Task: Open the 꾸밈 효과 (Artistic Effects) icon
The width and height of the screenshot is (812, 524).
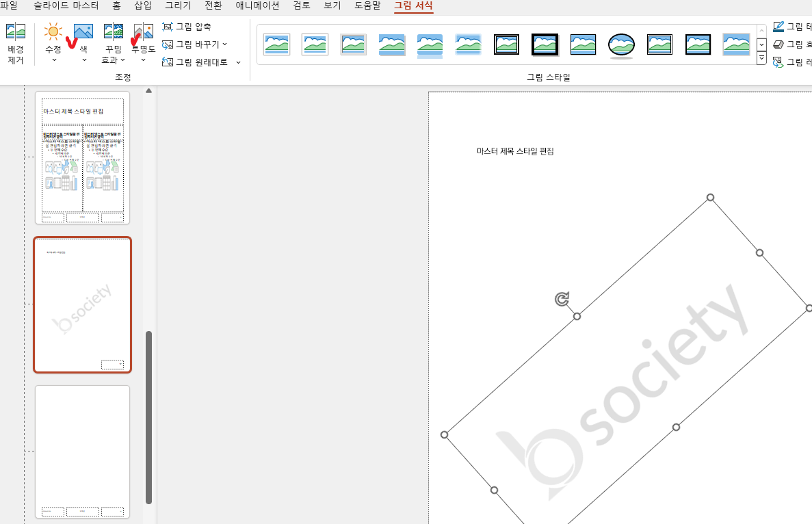Action: coord(114,32)
